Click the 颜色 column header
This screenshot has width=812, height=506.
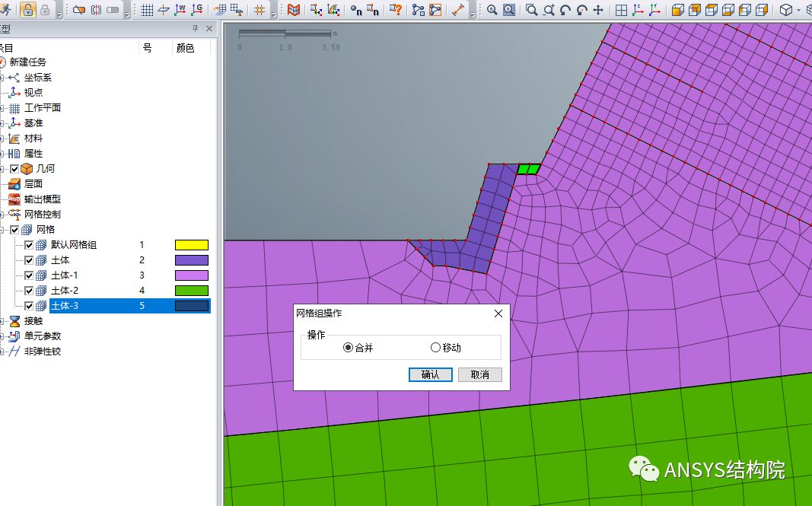[x=186, y=48]
